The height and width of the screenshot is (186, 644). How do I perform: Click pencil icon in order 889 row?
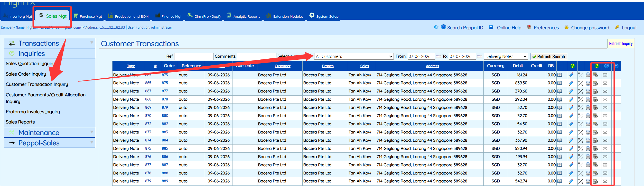[x=571, y=181]
